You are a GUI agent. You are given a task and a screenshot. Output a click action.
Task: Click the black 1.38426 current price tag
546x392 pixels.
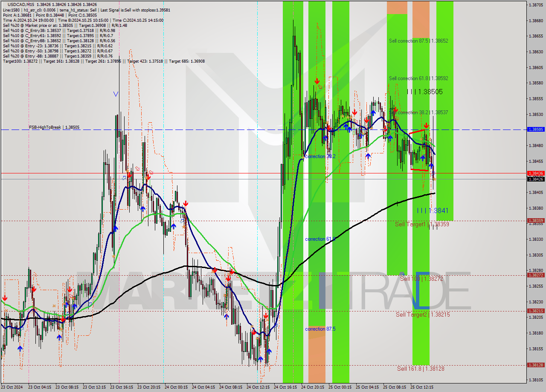pos(536,179)
